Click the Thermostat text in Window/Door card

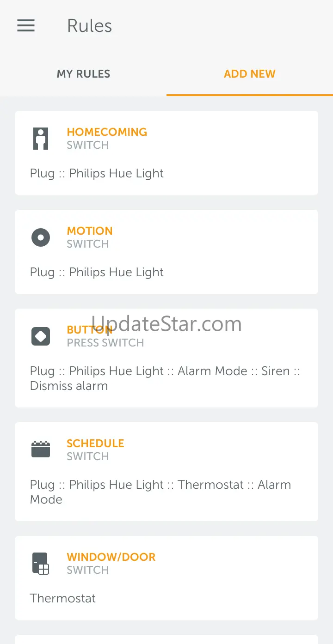pyautogui.click(x=63, y=599)
